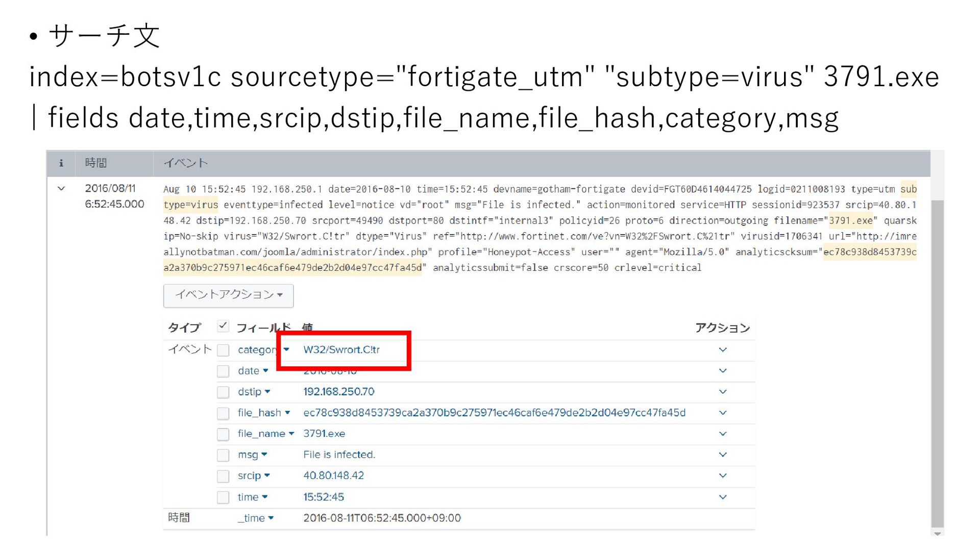This screenshot has width=980, height=551.
Task: Open action chevron for category row
Action: coord(722,350)
